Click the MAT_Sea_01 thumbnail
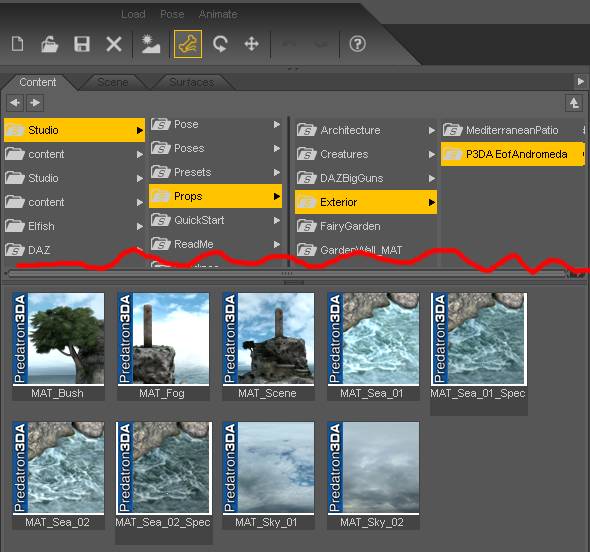 click(373, 339)
